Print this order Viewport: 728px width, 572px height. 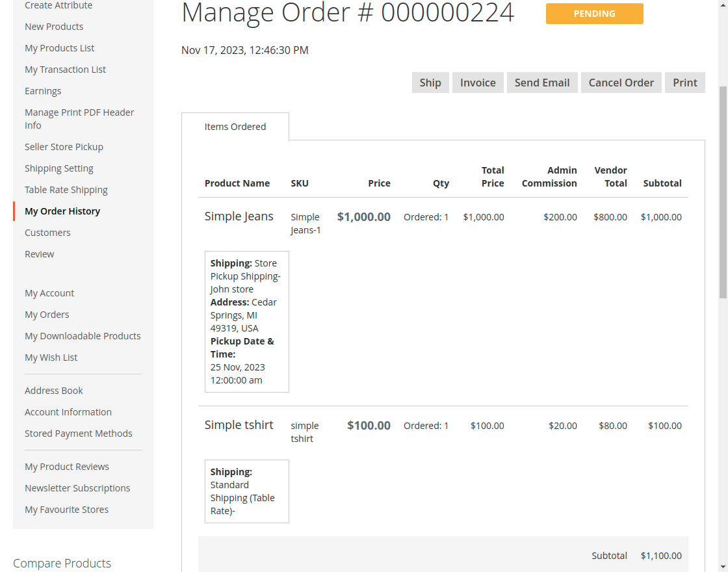click(x=684, y=83)
